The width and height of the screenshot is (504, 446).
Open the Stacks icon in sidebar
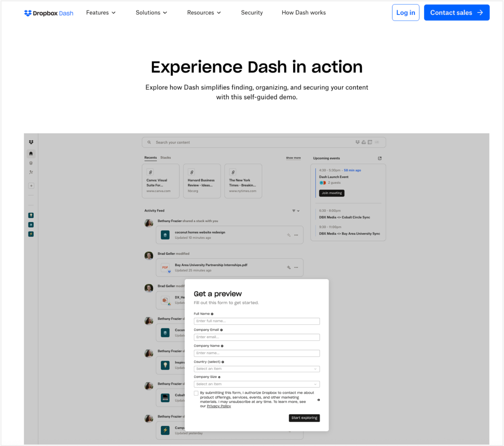pyautogui.click(x=31, y=163)
